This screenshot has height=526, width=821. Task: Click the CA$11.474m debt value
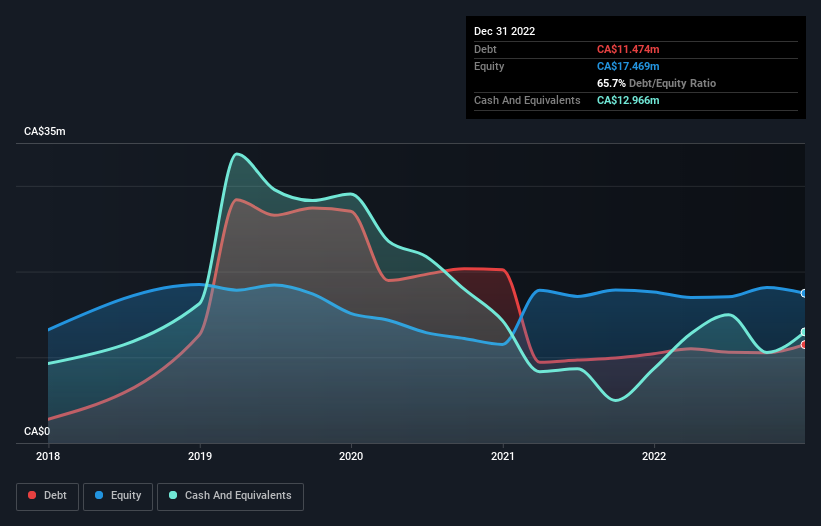pyautogui.click(x=628, y=49)
